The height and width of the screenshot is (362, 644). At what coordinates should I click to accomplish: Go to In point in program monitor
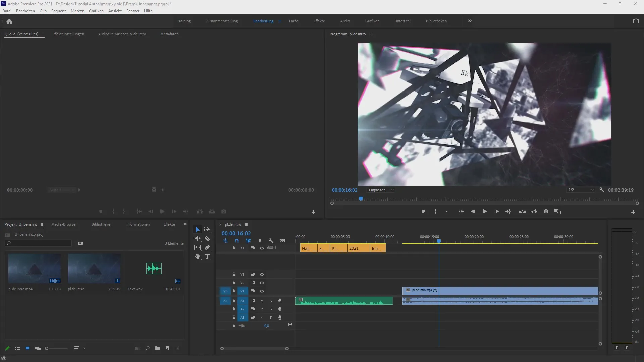[462, 212]
